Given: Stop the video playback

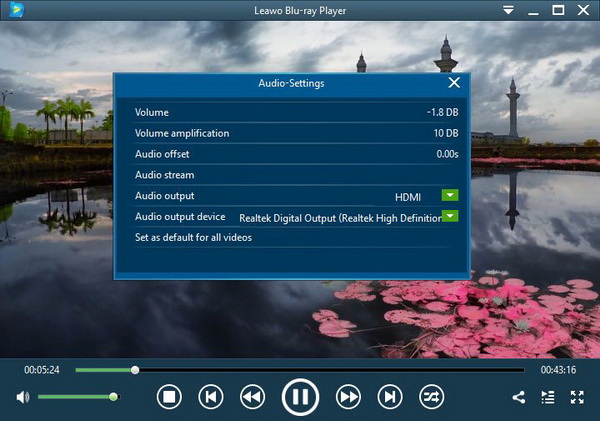Looking at the screenshot, I should point(170,397).
